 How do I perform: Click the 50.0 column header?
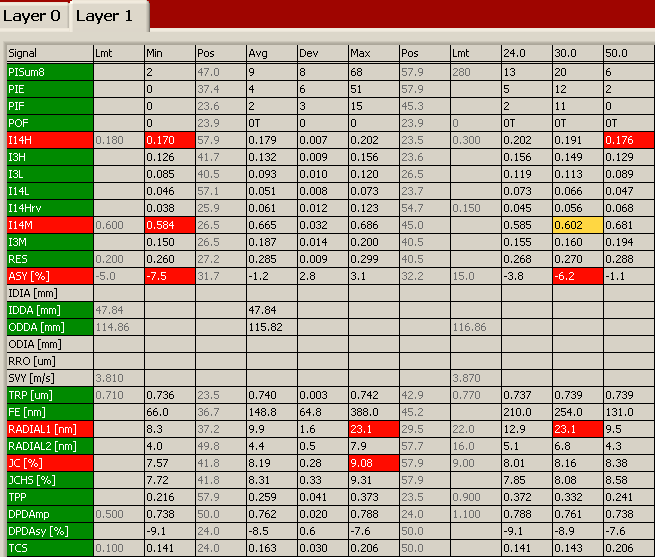click(x=629, y=53)
